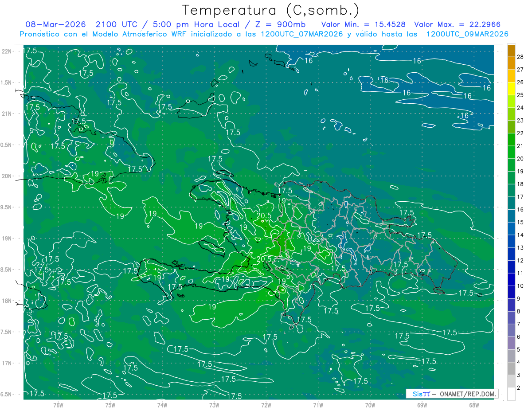The width and height of the screenshot is (532, 411).
Task: Click the colorbar label "10"
Action: pos(520,286)
